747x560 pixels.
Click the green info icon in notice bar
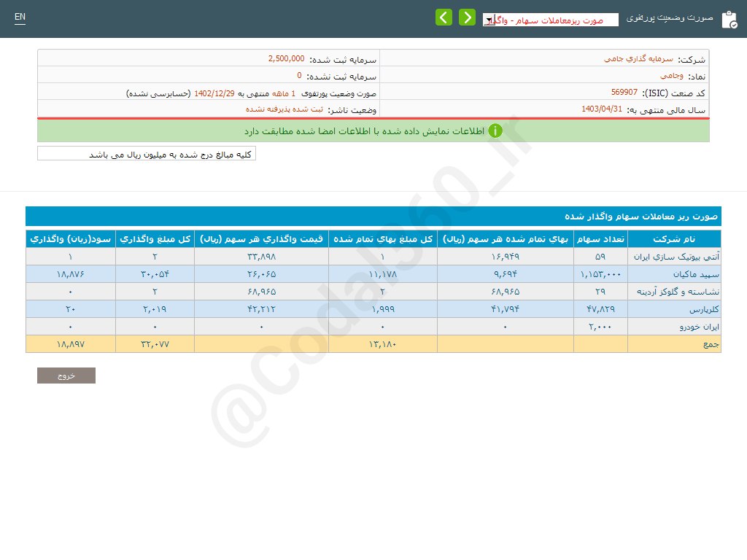click(x=495, y=131)
